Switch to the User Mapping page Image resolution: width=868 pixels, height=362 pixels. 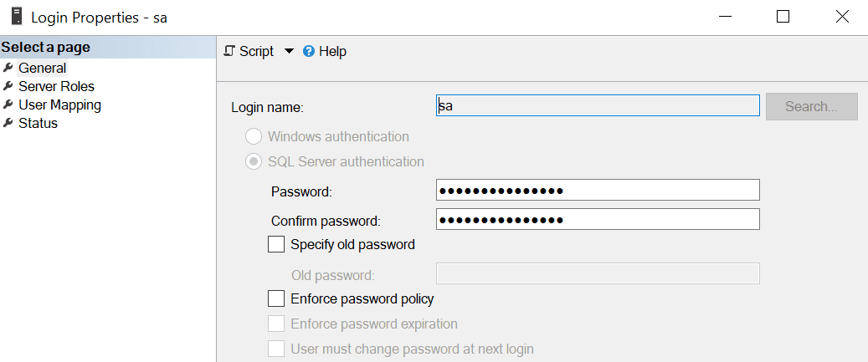tap(59, 105)
